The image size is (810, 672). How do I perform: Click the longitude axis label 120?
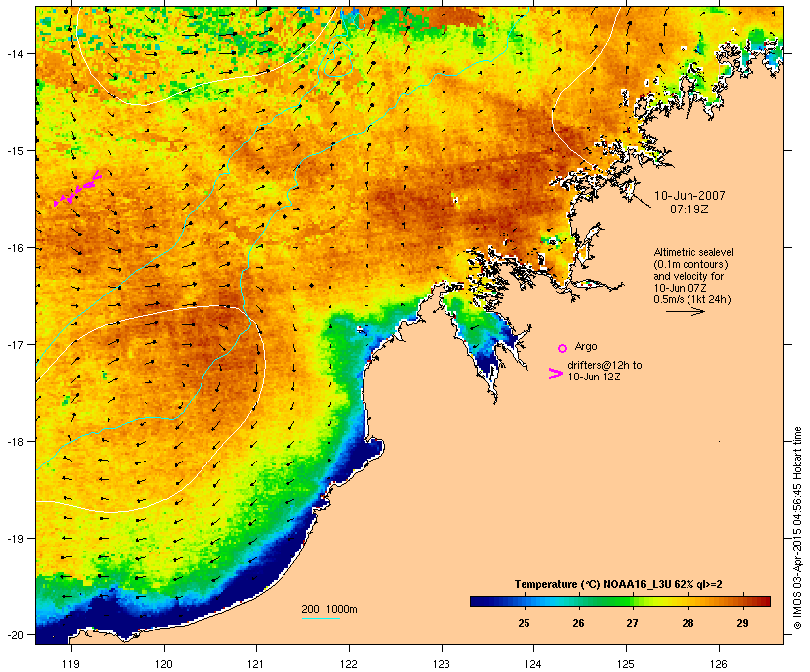(164, 664)
